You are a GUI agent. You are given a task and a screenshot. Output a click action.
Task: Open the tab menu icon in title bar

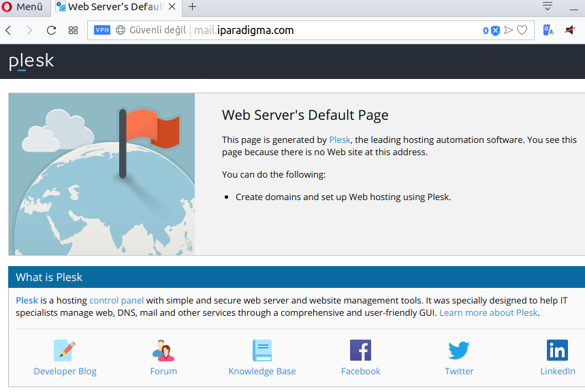tap(548, 6)
